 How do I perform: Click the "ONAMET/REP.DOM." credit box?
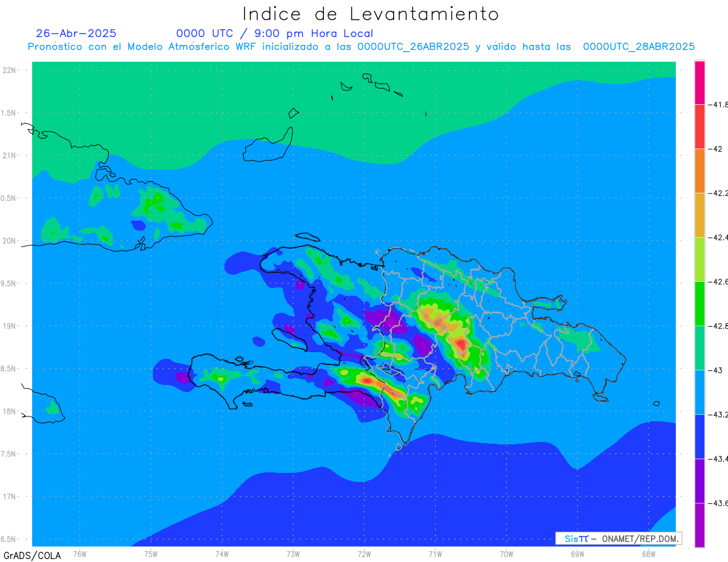618,538
